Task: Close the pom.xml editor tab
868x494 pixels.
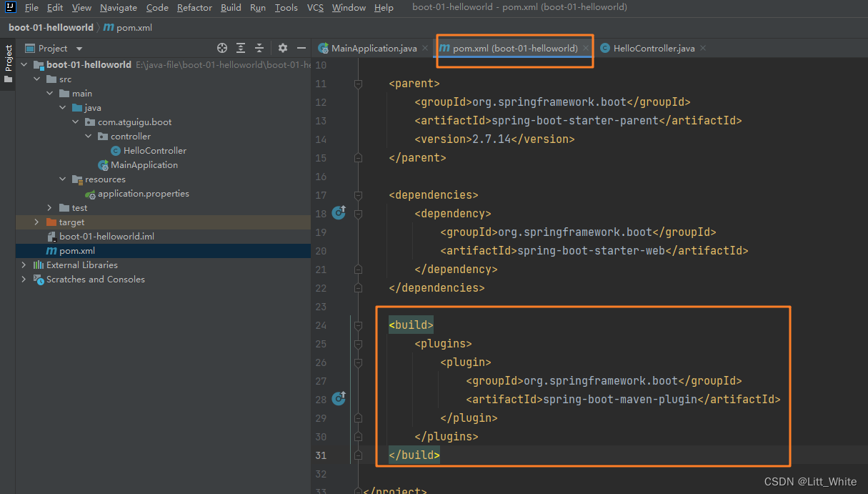Action: point(586,49)
